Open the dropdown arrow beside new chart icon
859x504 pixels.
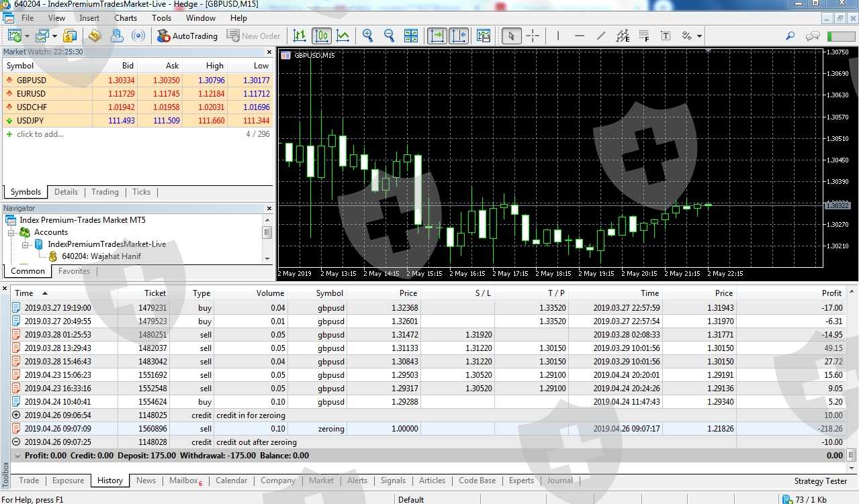coord(27,36)
